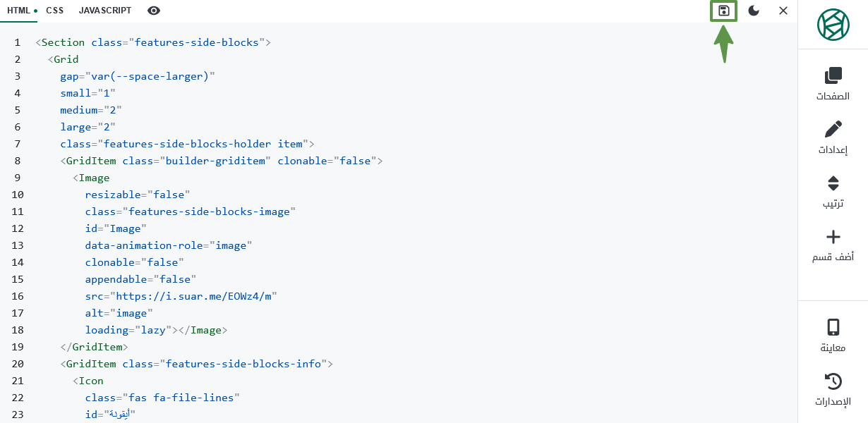
Task: Place cursor on class="fas fa-file-lines" line
Action: tap(162, 398)
